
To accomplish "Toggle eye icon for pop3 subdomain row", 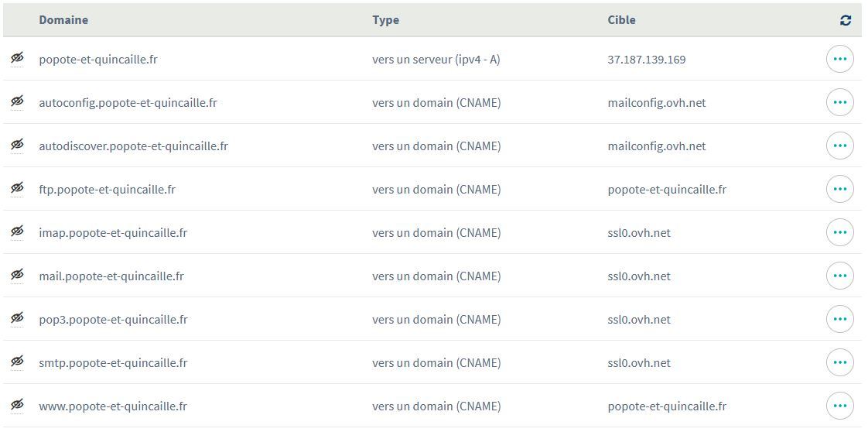I will tap(17, 318).
